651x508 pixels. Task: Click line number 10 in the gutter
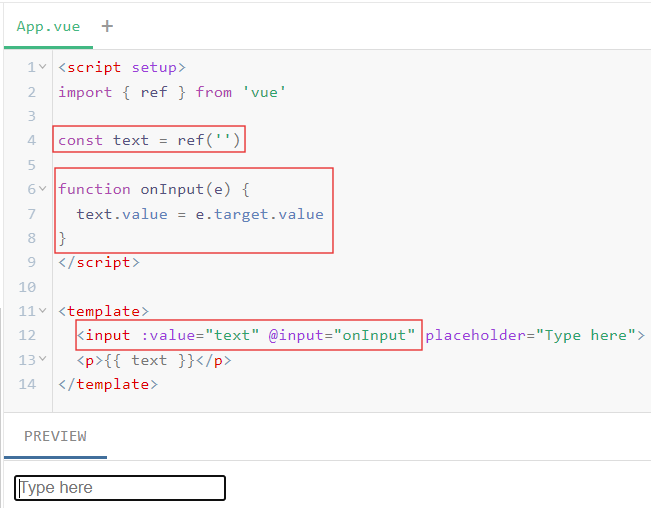click(27, 287)
